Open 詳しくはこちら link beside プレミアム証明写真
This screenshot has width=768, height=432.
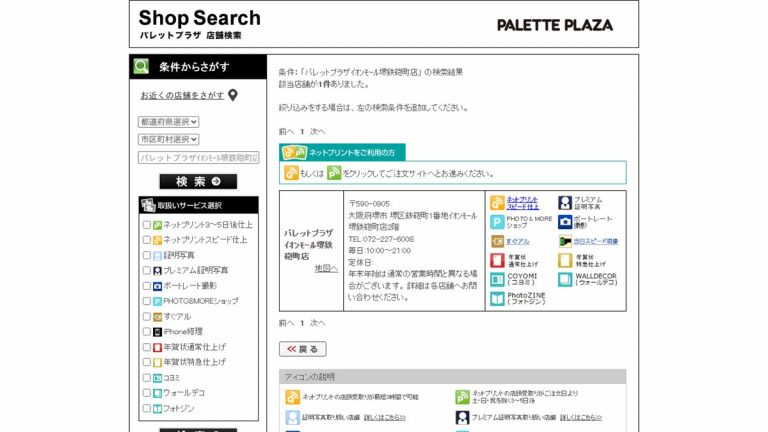click(581, 417)
